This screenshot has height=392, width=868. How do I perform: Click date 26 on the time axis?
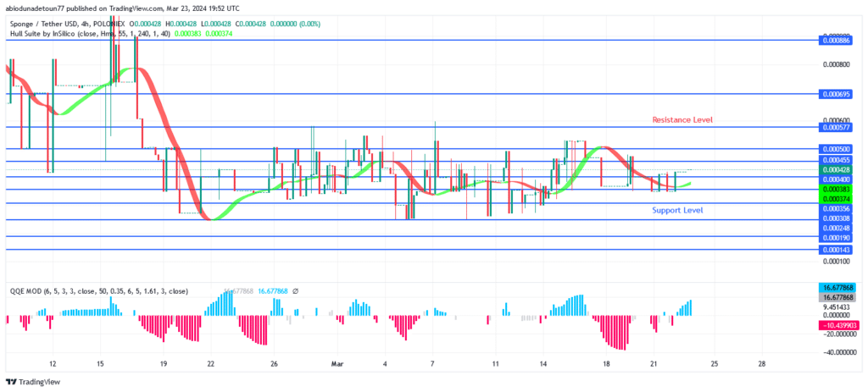[x=274, y=364]
